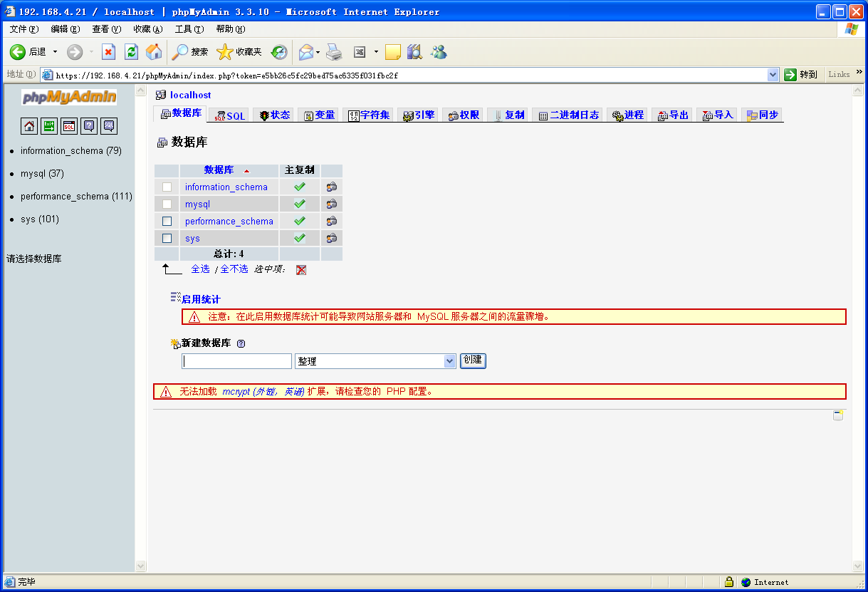Image resolution: width=868 pixels, height=592 pixels.
Task: Open the 文件(F) menu
Action: 24,29
